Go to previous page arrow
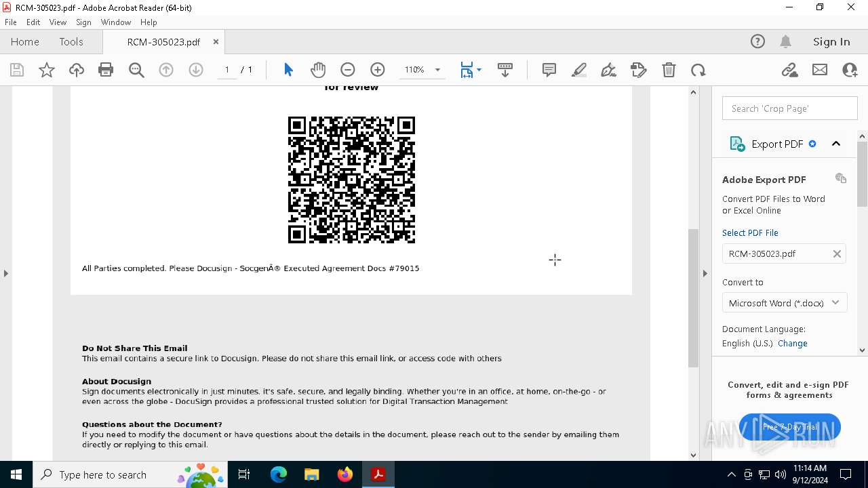This screenshot has height=488, width=868. tap(166, 70)
